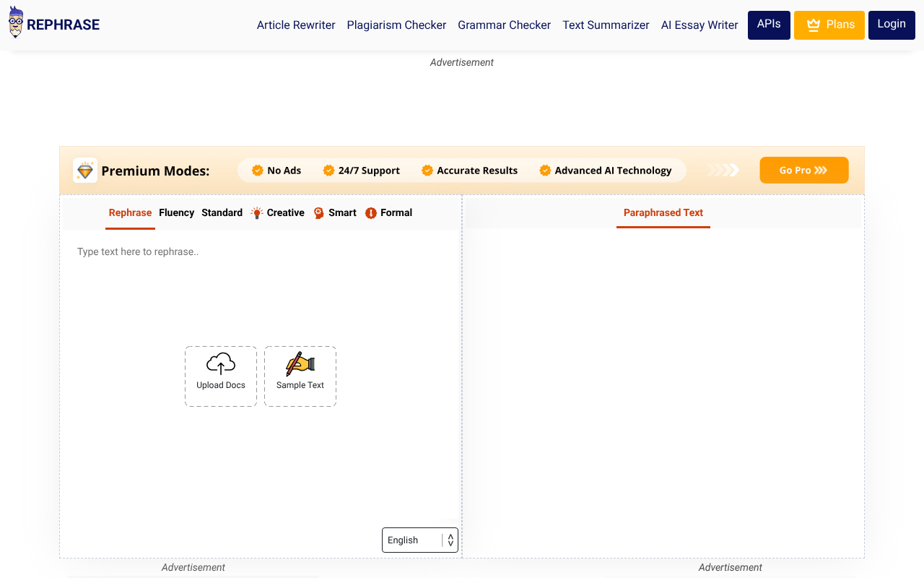Navigate to AI Essay Writer
Image resolution: width=924 pixels, height=578 pixels.
click(699, 25)
